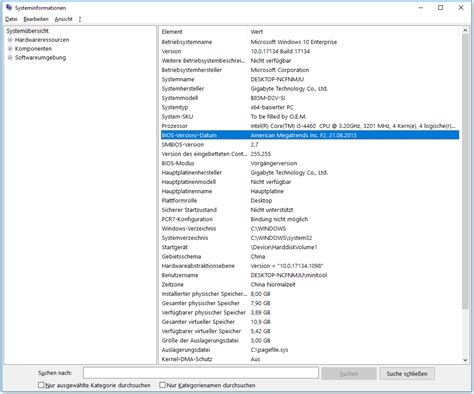Click the Microsoft Windows 10 Enterprise value
The image size is (474, 394).
click(294, 42)
